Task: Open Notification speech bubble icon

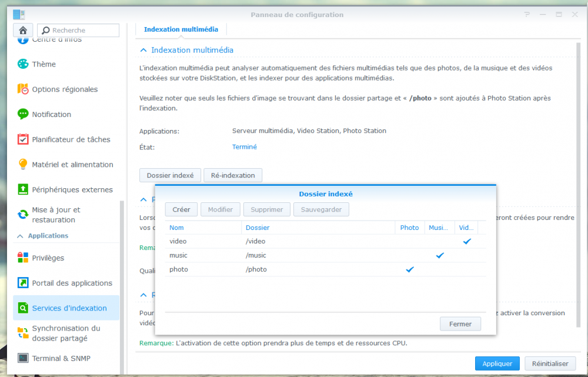Action: coord(23,114)
